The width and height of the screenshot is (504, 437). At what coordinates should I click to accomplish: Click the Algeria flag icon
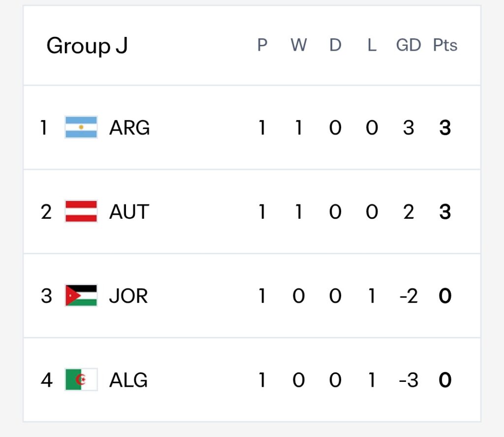(81, 379)
